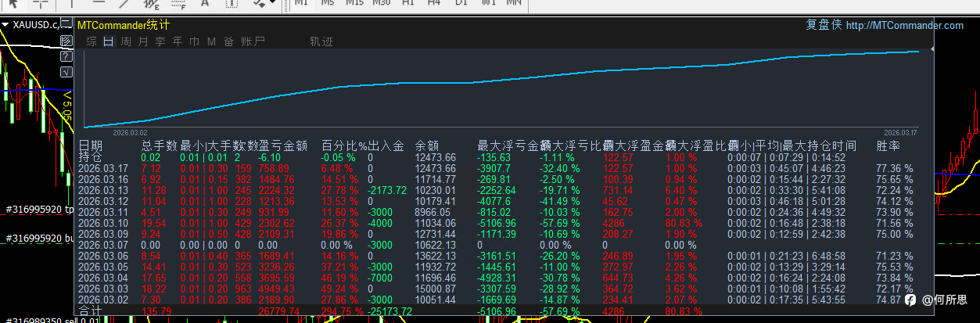Switch to the 月 monthly tab
Image resolution: width=980 pixels, height=323 pixels.
point(142,41)
